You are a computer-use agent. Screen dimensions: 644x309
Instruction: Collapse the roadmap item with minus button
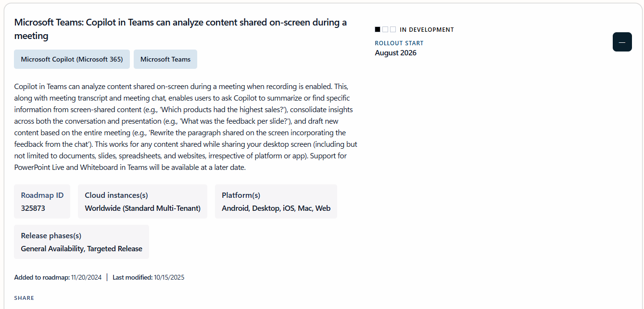point(622,42)
